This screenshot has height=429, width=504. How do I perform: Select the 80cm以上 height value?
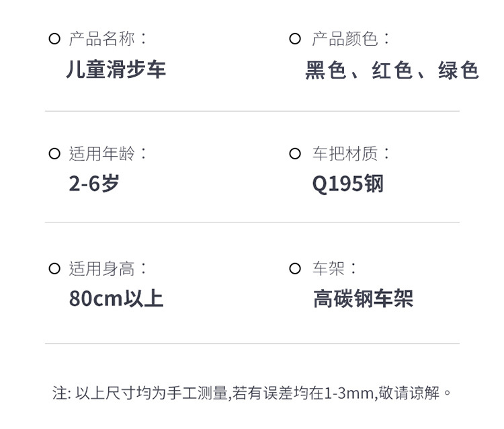pos(116,299)
